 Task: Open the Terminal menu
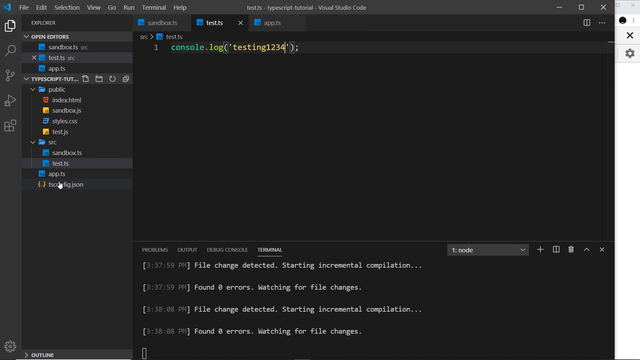pyautogui.click(x=154, y=7)
